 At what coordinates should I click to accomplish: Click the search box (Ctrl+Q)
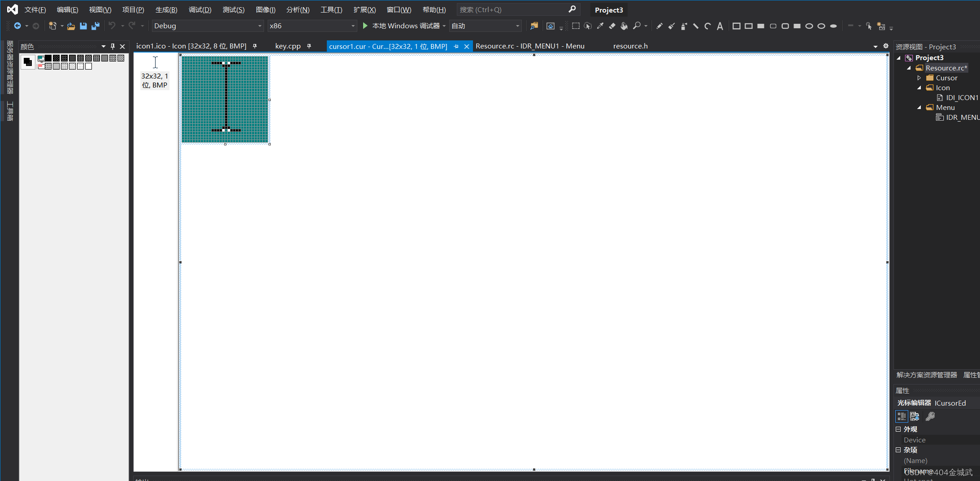tap(512, 10)
